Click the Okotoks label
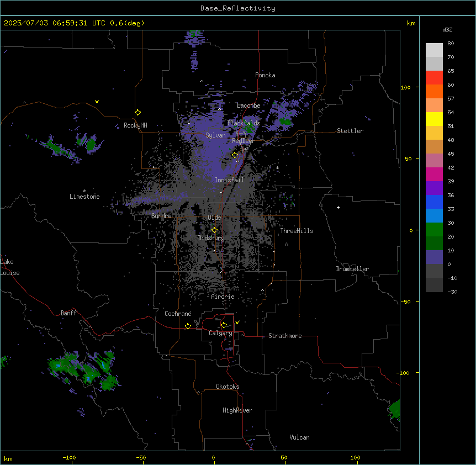Screen dimensions: 476x465 pos(228,387)
